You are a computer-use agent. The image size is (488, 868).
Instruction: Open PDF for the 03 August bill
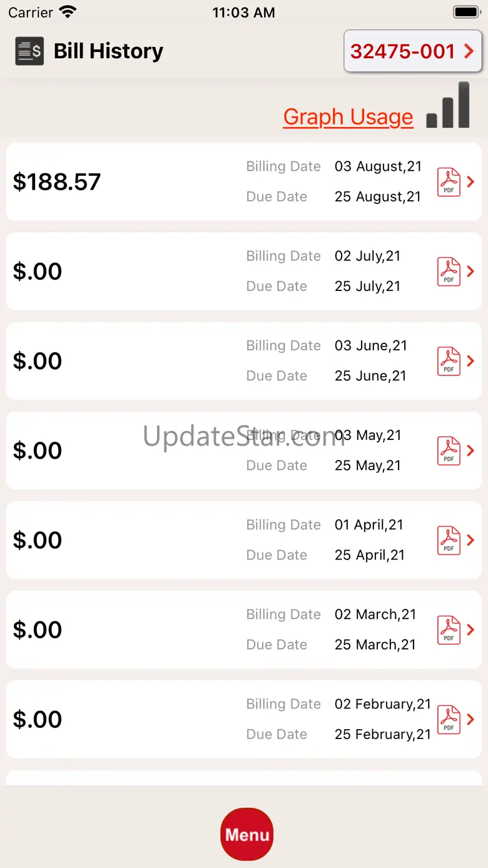point(449,182)
